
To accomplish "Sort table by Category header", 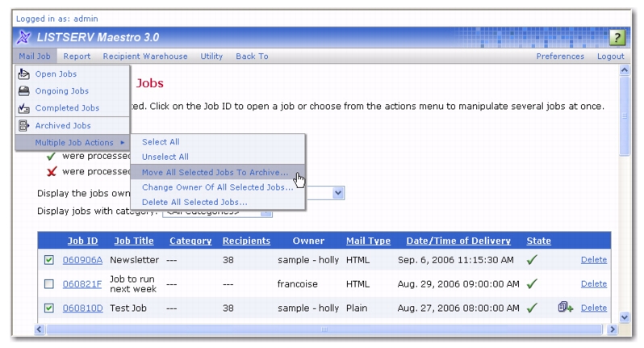I will [190, 241].
